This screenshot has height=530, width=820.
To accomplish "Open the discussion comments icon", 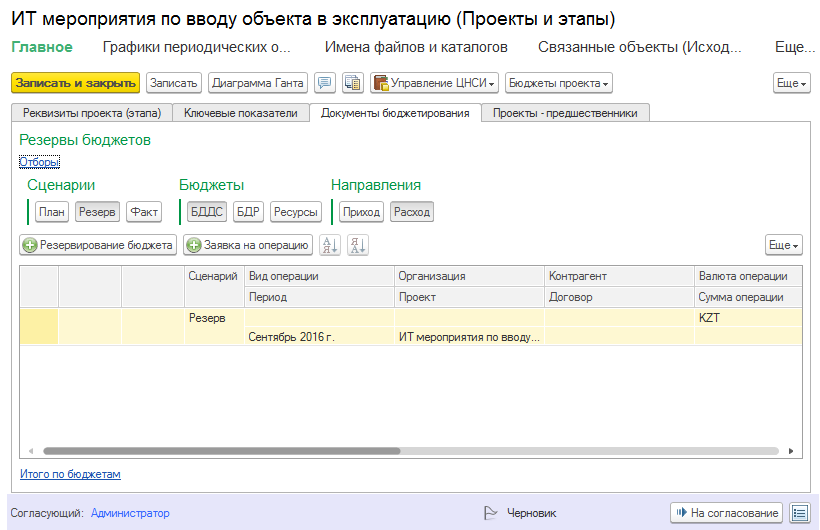I will click(x=325, y=83).
